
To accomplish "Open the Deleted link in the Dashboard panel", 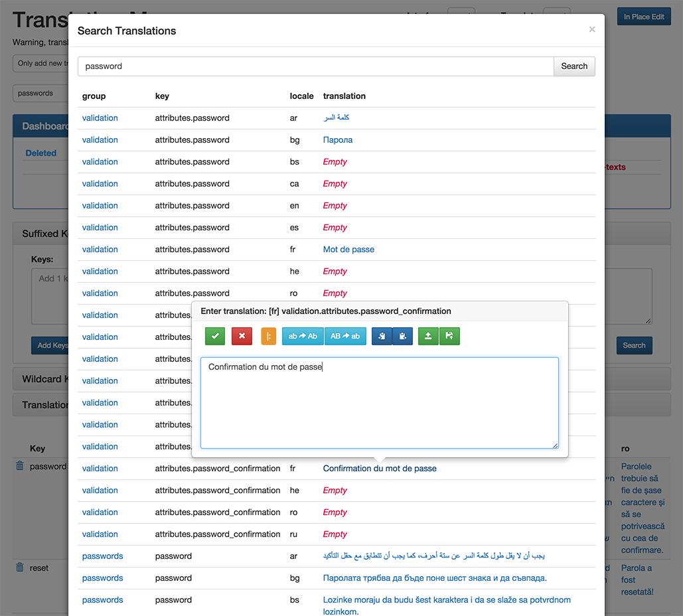I will click(41, 153).
